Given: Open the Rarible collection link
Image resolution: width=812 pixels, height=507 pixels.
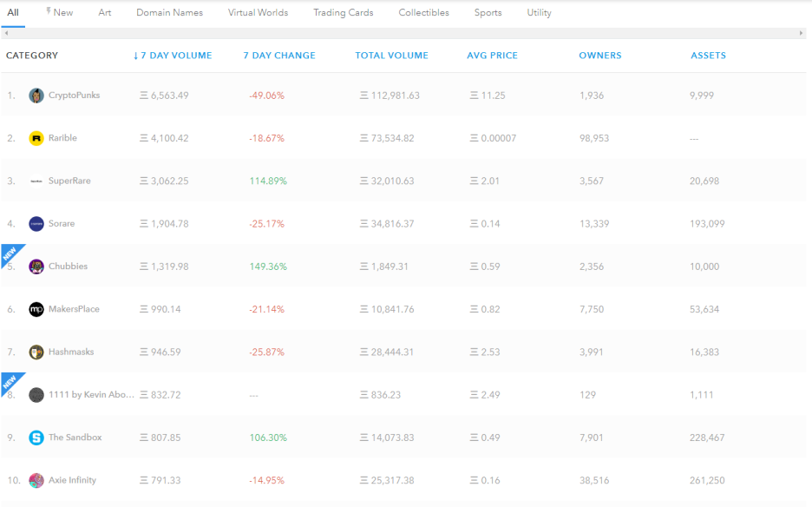Looking at the screenshot, I should 62,138.
